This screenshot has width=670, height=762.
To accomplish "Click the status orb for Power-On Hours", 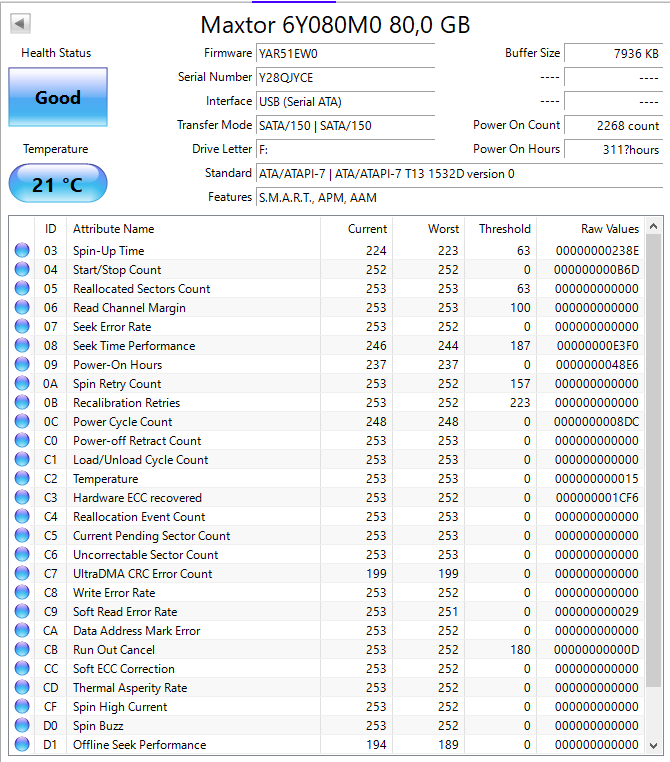I will pyautogui.click(x=22, y=365).
